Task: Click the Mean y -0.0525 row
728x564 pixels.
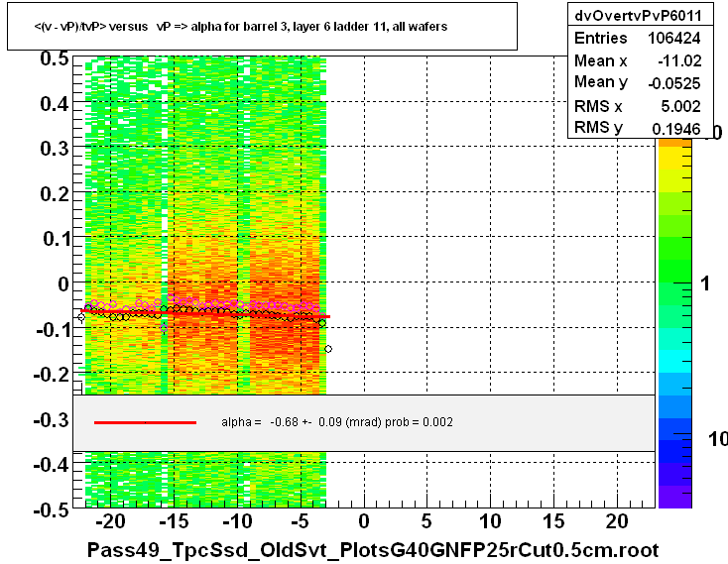Action: point(638,83)
